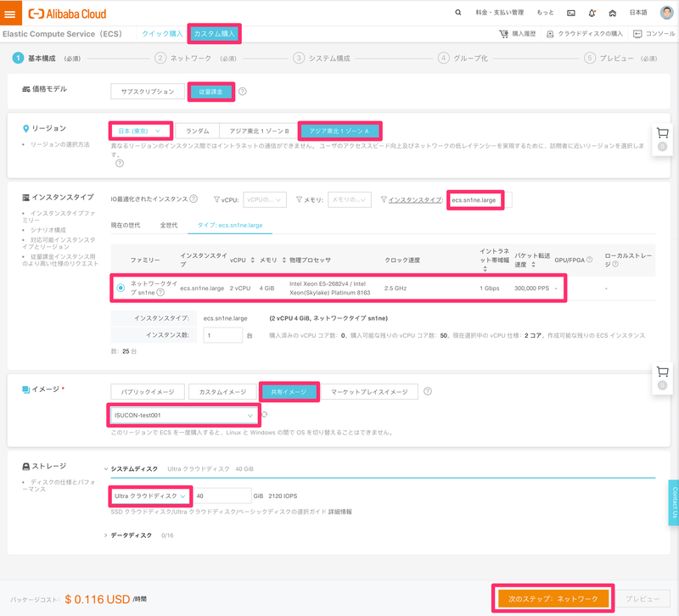
Task: Click the purchase history cart icon
Action: (x=503, y=34)
